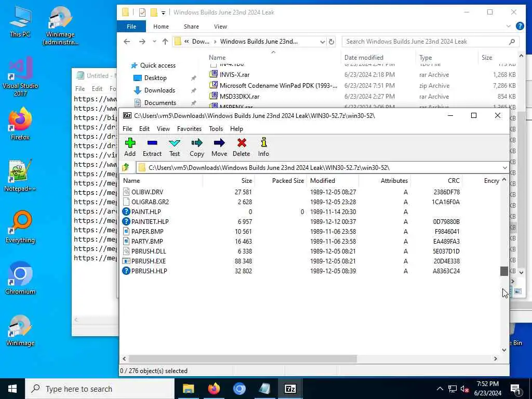Open the notification center icon

click(515, 389)
